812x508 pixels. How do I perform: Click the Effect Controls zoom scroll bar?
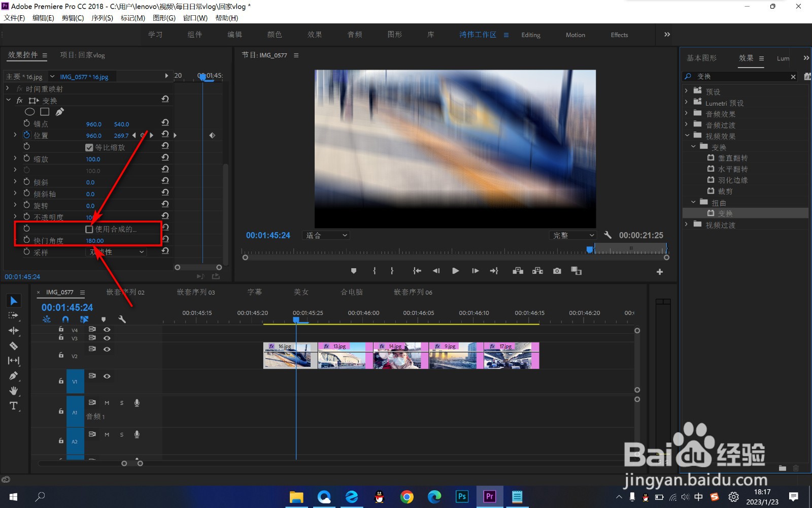(x=198, y=267)
